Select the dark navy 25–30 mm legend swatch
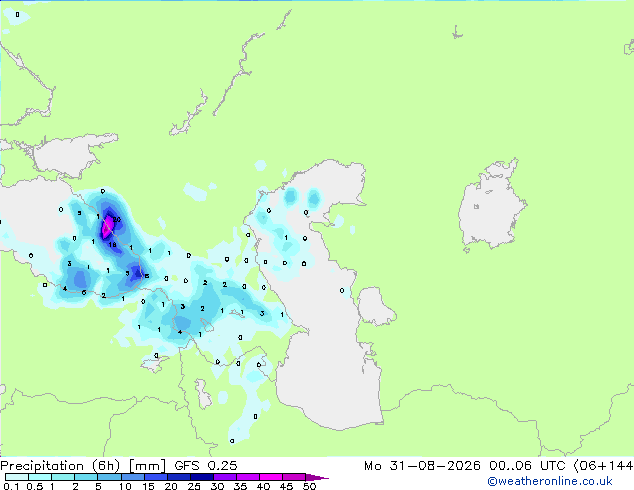Viewport: 634px width, 490px height. coord(202,477)
